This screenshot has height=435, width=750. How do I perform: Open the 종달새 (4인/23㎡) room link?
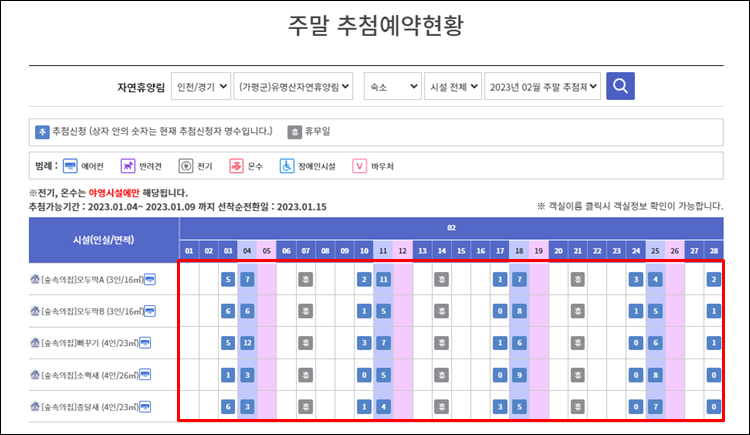(90, 407)
